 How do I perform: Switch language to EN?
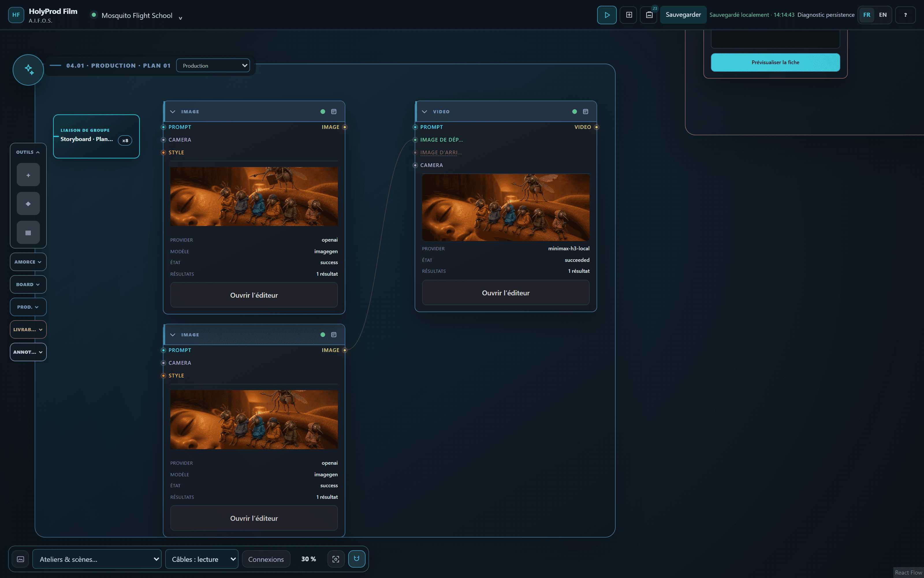tap(883, 15)
